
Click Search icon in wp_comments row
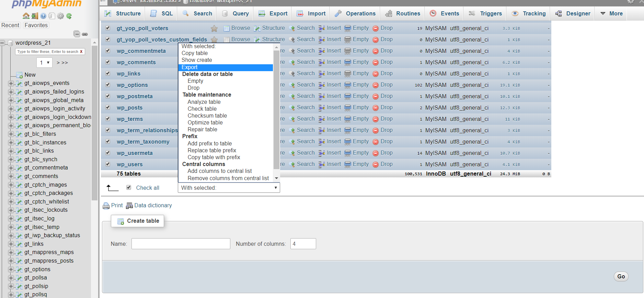pos(292,62)
